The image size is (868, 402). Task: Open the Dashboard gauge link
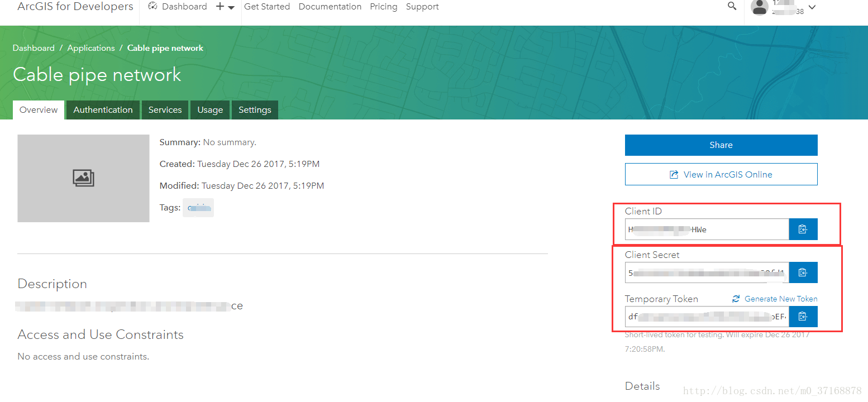pyautogui.click(x=178, y=7)
